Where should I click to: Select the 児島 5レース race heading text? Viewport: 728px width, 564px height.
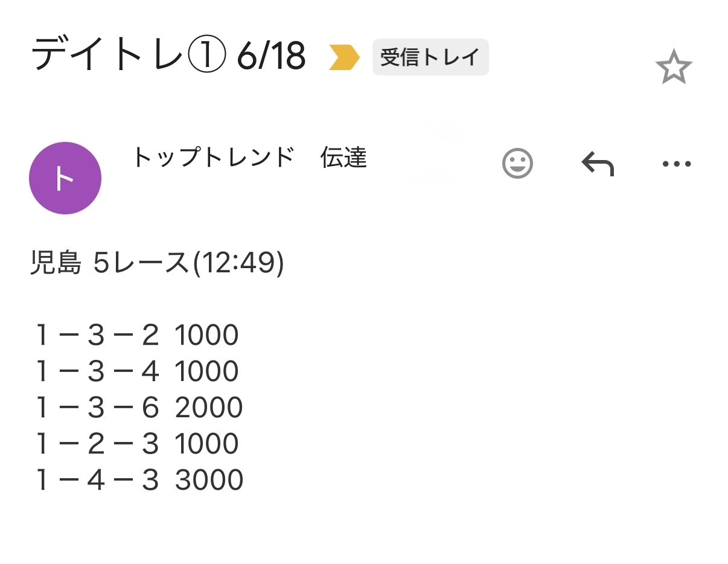click(158, 262)
